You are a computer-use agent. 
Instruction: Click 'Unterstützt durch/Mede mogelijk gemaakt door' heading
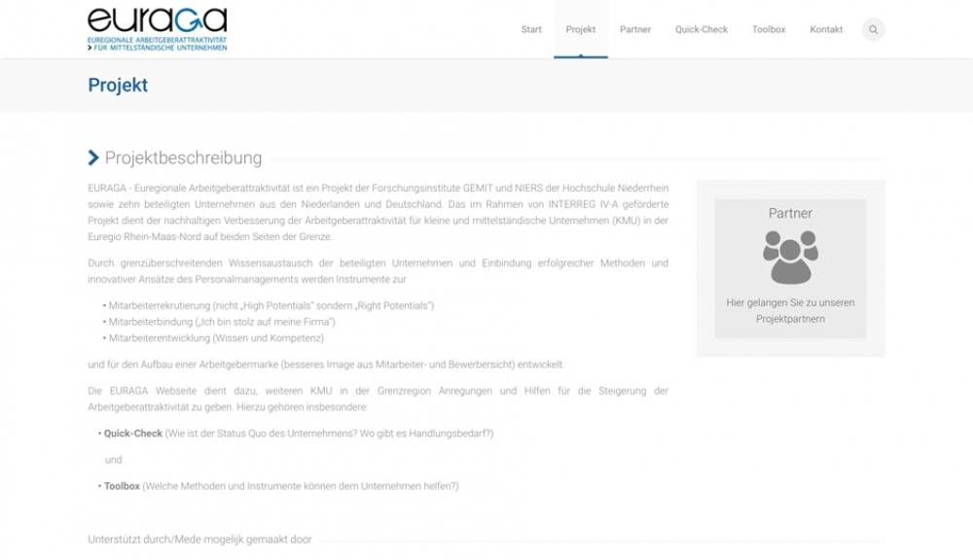(199, 540)
